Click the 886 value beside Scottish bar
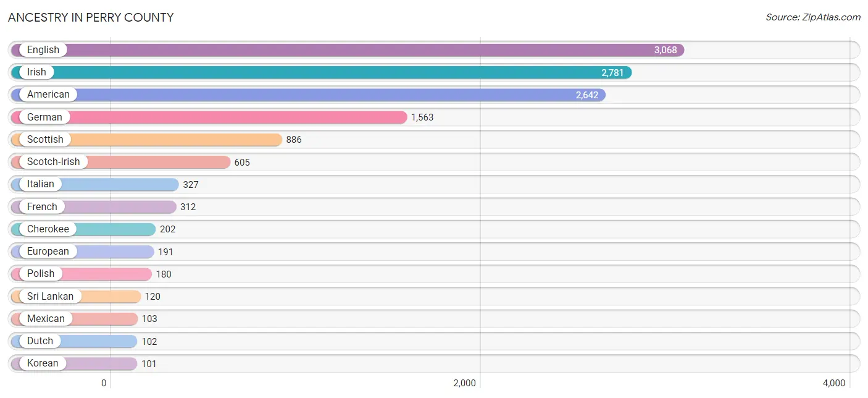Viewport: 868px width, 398px height. click(x=294, y=140)
